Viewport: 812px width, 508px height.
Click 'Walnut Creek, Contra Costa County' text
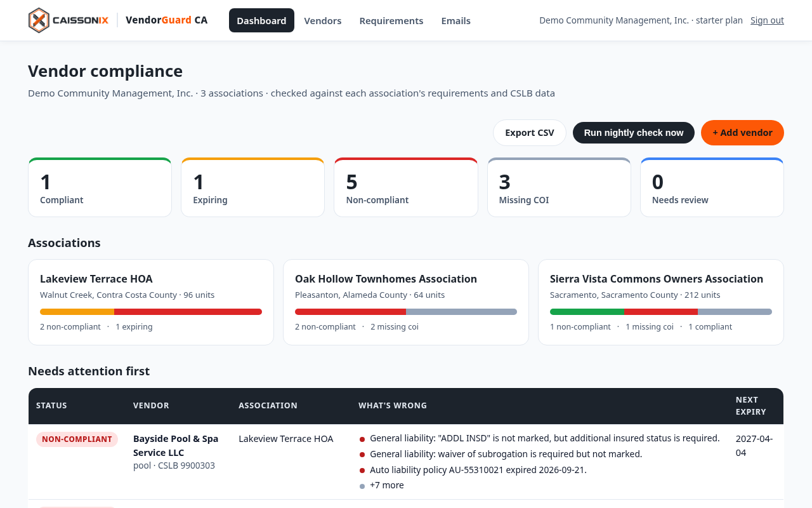click(108, 295)
